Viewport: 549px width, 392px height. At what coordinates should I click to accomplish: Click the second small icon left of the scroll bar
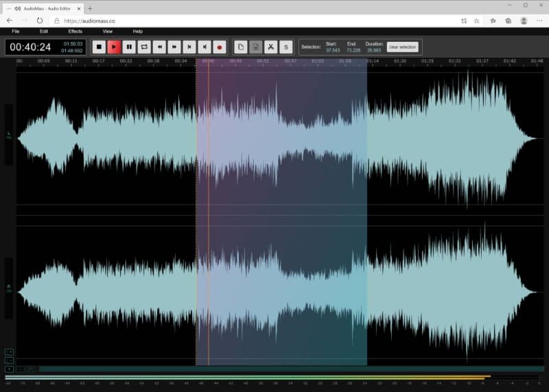point(21,369)
